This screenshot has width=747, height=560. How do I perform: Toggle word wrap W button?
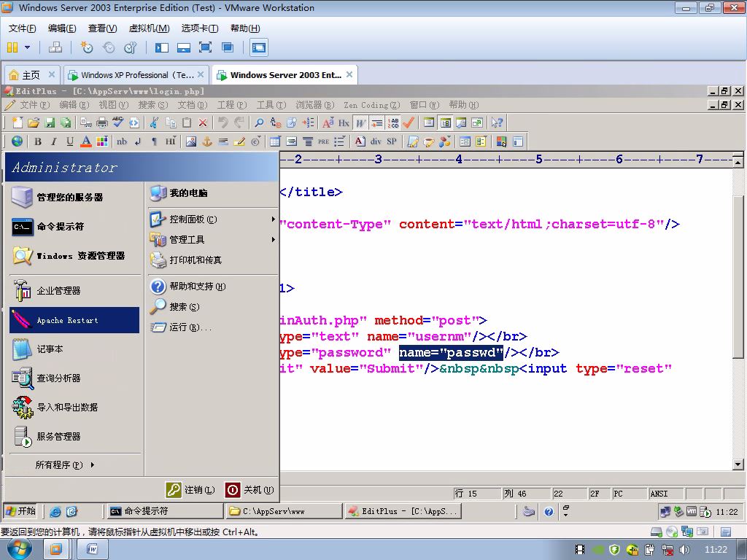coord(360,122)
